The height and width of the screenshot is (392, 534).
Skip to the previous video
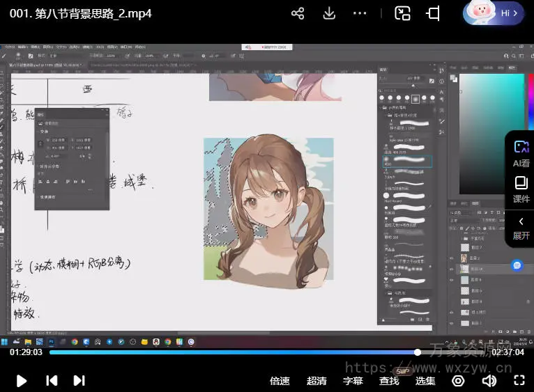52,380
